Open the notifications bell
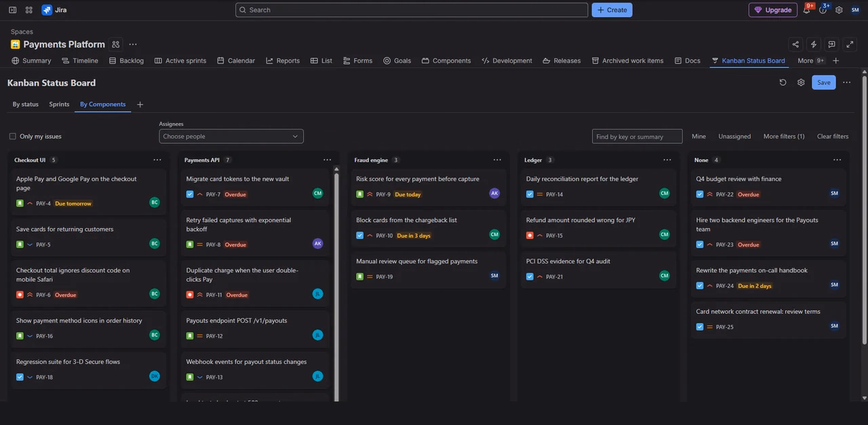 tap(806, 10)
